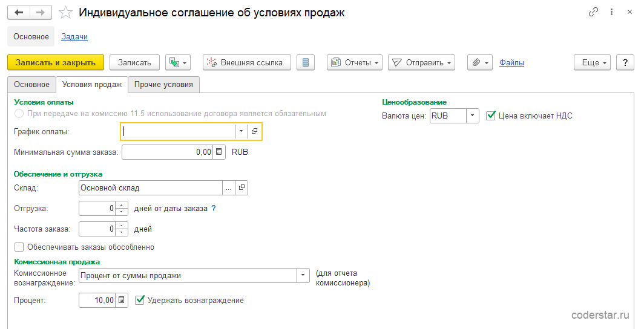Open the Отчеты dropdown menu
The image size is (644, 329).
coord(355,62)
